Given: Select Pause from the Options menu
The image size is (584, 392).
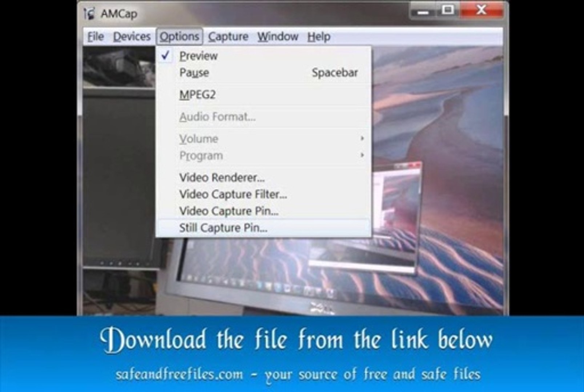Looking at the screenshot, I should click(x=264, y=73).
